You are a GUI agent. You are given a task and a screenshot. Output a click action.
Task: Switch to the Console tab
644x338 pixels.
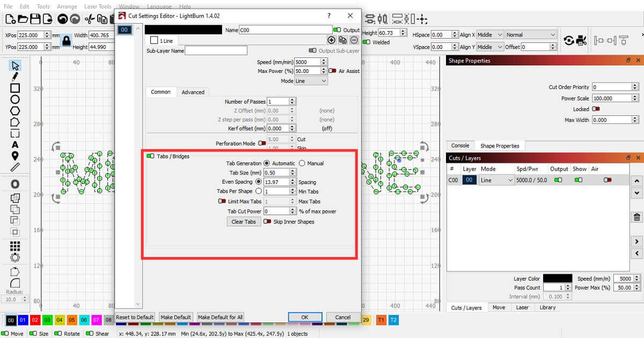pyautogui.click(x=460, y=145)
